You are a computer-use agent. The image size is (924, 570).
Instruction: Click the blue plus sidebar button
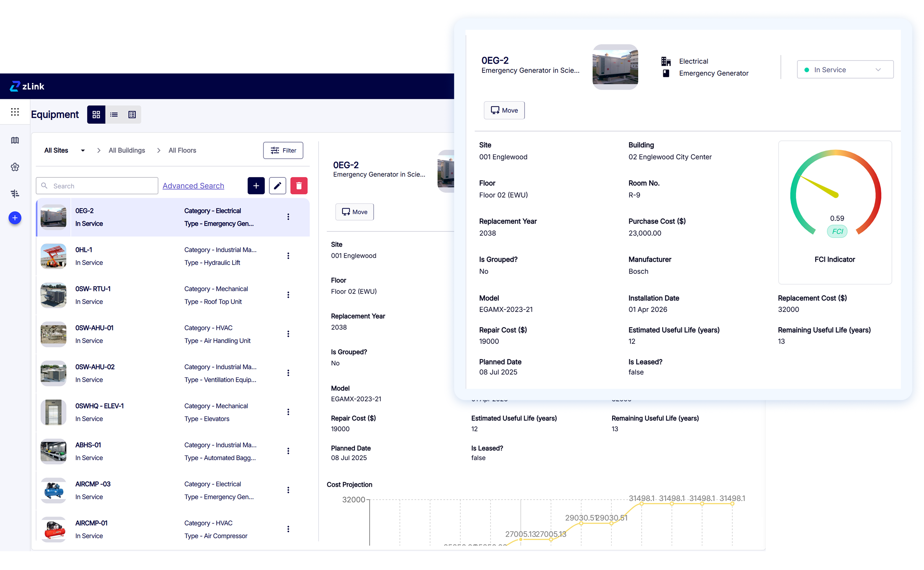pyautogui.click(x=15, y=218)
